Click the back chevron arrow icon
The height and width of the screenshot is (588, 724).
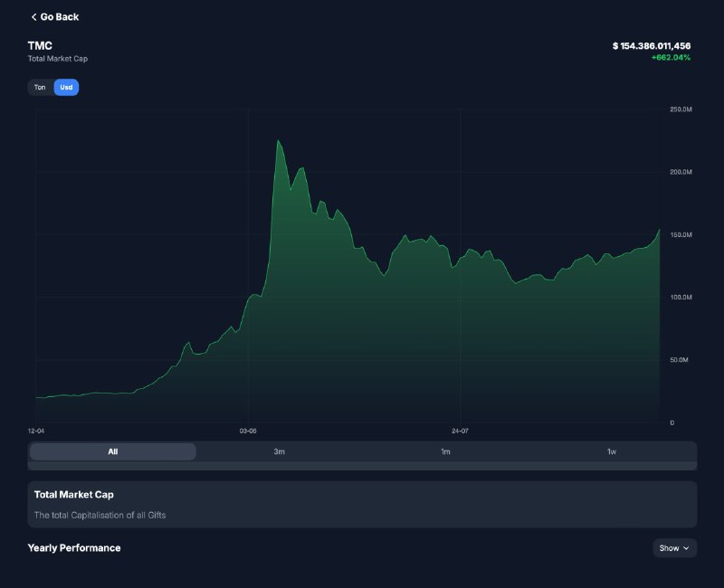[x=33, y=17]
